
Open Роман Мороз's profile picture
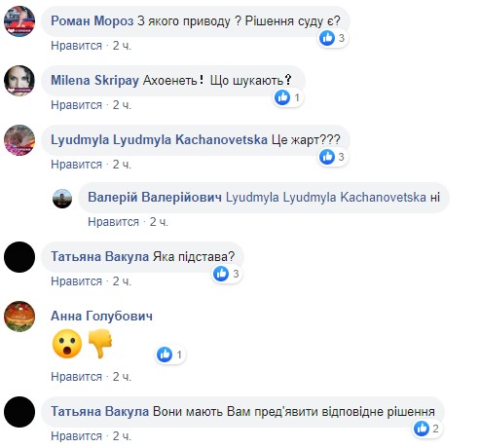(19, 21)
